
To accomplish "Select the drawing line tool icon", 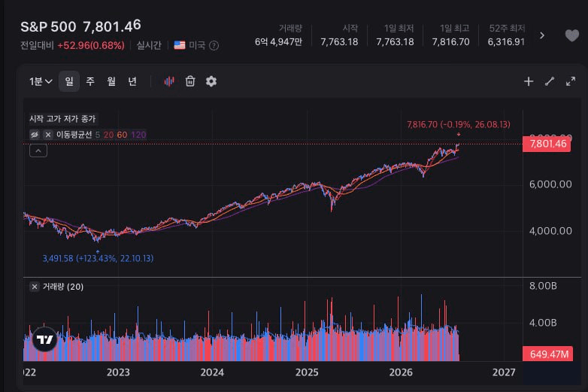I will (x=550, y=81).
